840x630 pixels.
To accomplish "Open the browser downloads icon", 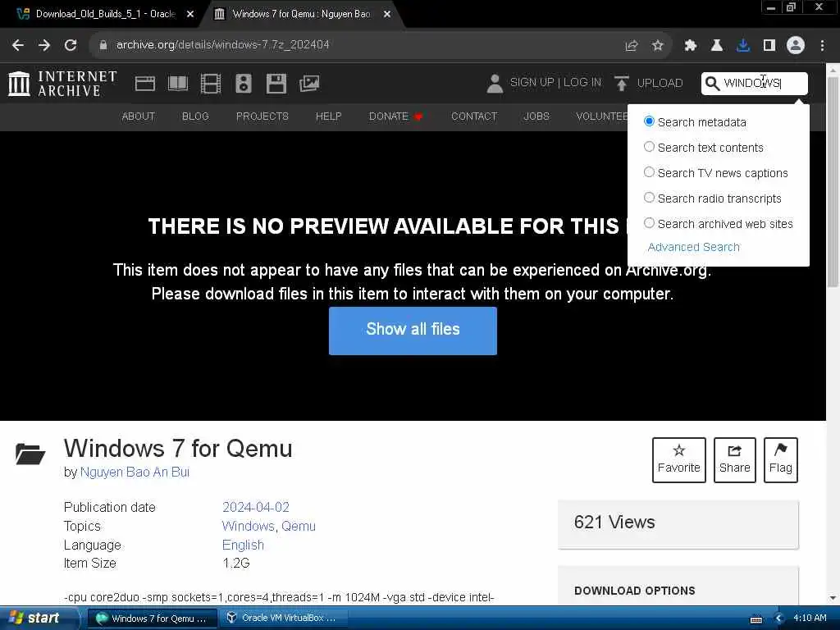I will point(743,46).
